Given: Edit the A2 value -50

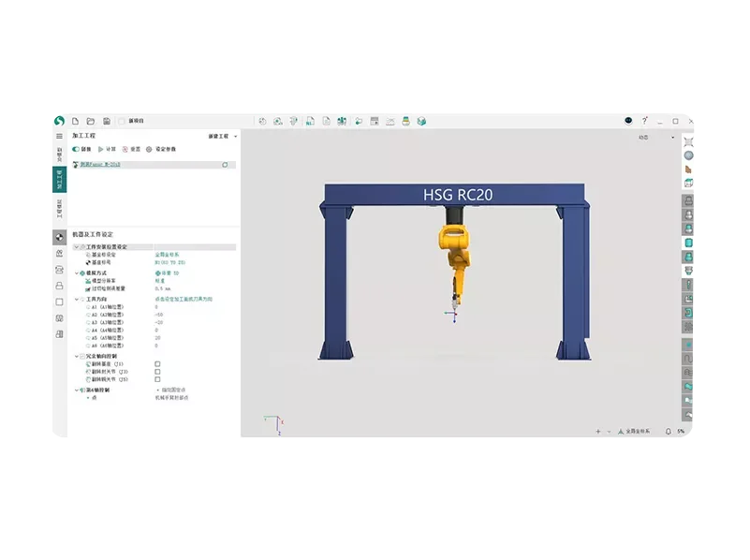Looking at the screenshot, I should (x=159, y=315).
